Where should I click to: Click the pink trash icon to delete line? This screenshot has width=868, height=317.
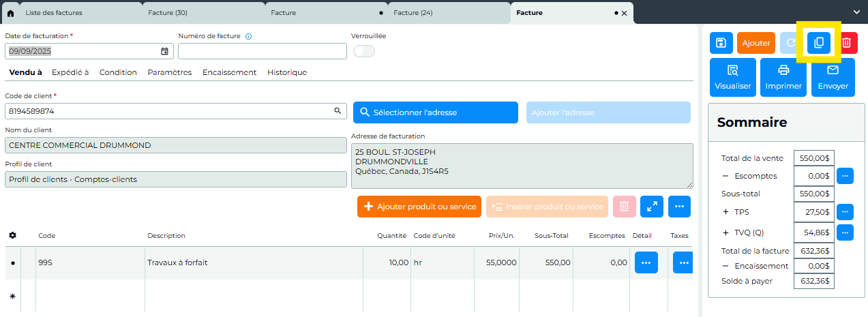624,207
